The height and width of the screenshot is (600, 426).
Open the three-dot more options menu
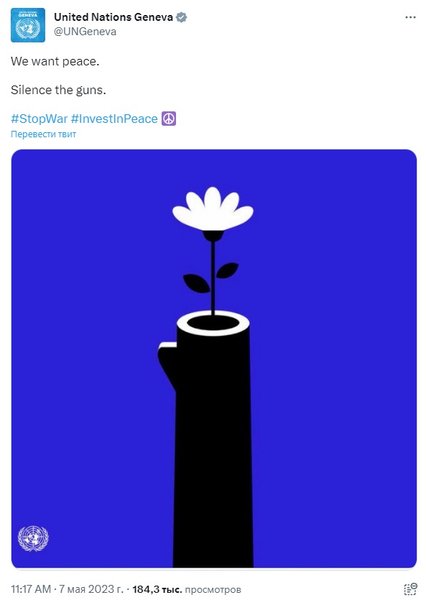click(410, 18)
